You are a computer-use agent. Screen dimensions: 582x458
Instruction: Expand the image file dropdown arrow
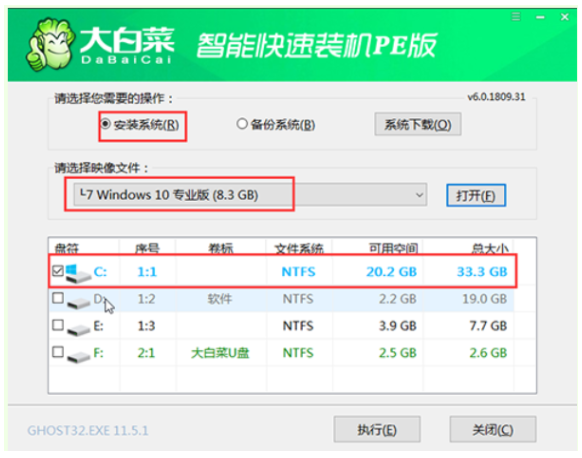tap(419, 195)
